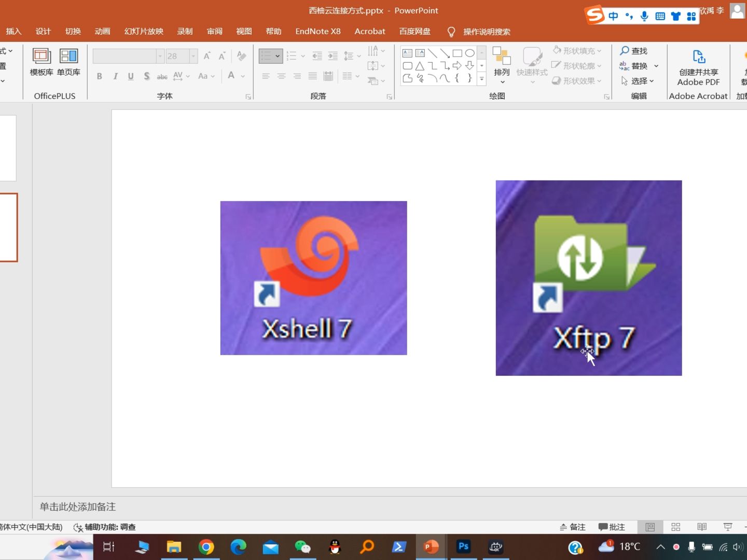Viewport: 747px width, 560px height.
Task: Toggle Sogou Chinese/English input mode
Action: tap(613, 16)
